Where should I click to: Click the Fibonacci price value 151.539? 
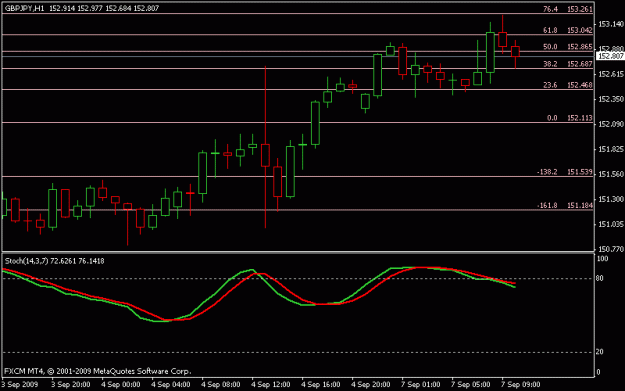[580, 172]
